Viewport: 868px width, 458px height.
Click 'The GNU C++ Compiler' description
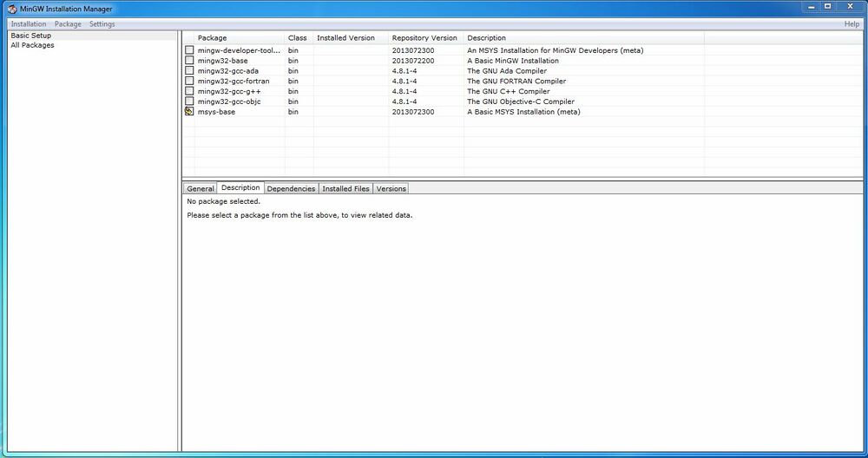tap(508, 91)
